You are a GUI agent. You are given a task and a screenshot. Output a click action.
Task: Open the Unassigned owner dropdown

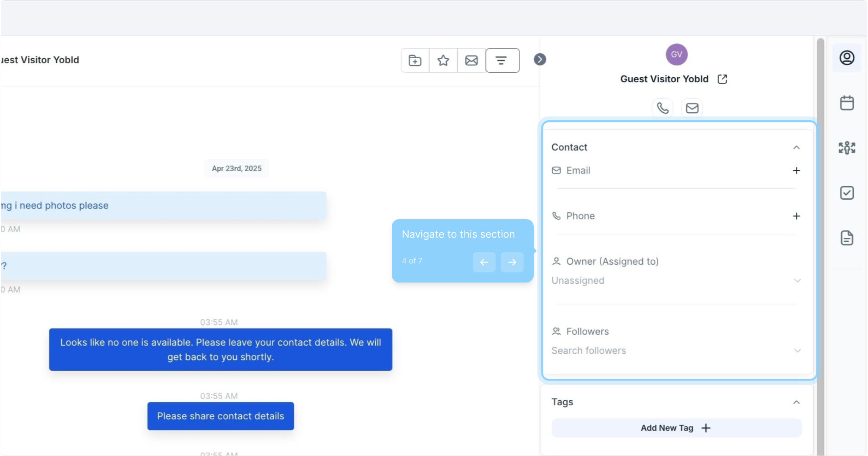[x=676, y=281]
